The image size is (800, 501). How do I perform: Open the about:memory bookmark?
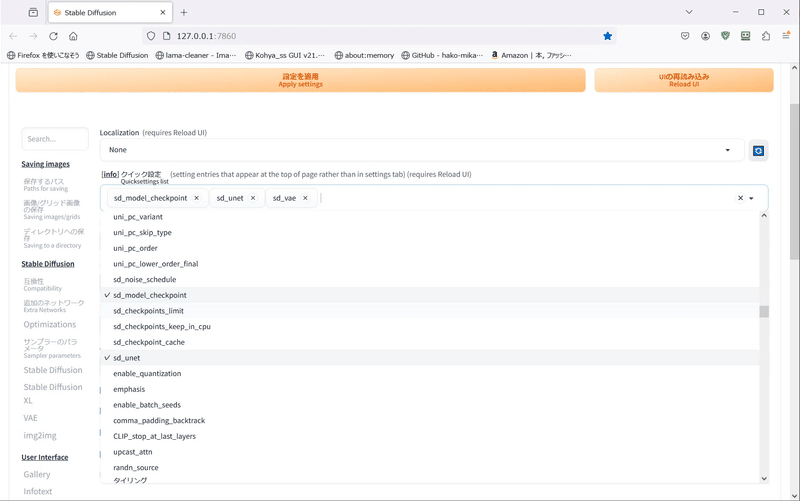pyautogui.click(x=364, y=55)
